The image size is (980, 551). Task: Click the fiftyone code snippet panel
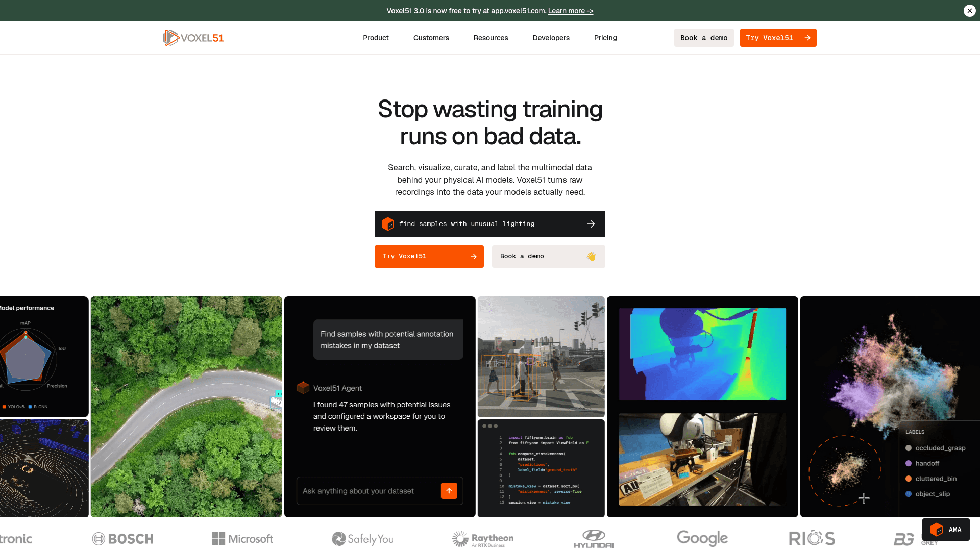(x=541, y=468)
